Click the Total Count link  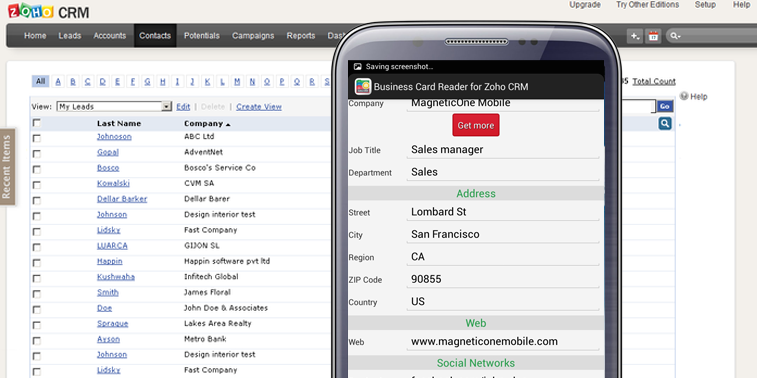(x=654, y=82)
